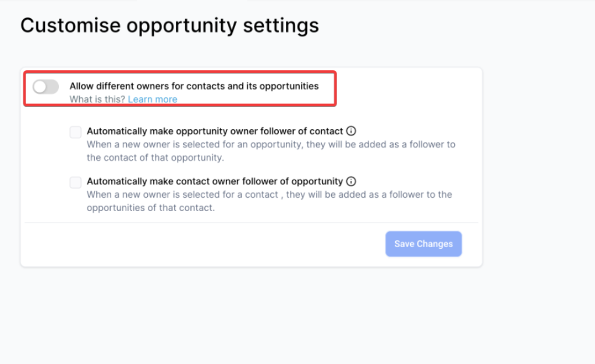
Task: Click text "the contact of that opportunity."
Action: pos(155,158)
